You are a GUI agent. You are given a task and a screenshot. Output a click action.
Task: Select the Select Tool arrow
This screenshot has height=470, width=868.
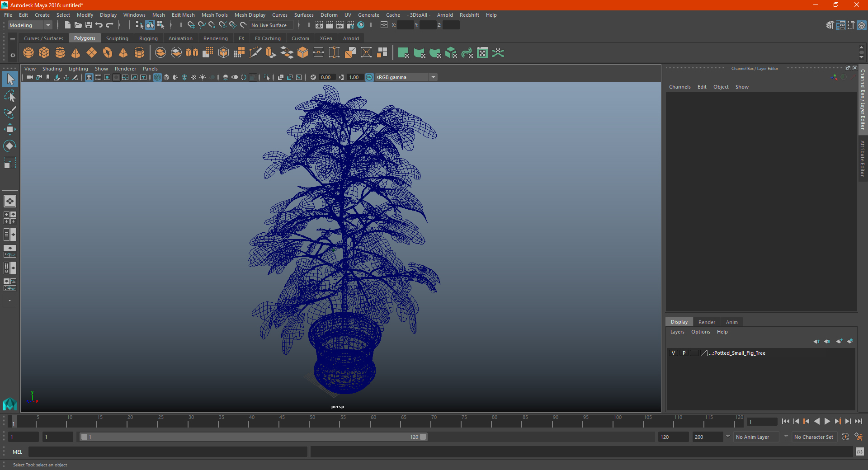(x=10, y=80)
